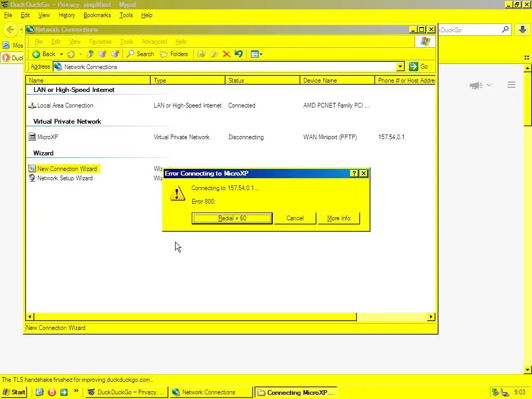
Task: Click the right arrow of horizontal scrollbar
Action: (431, 316)
